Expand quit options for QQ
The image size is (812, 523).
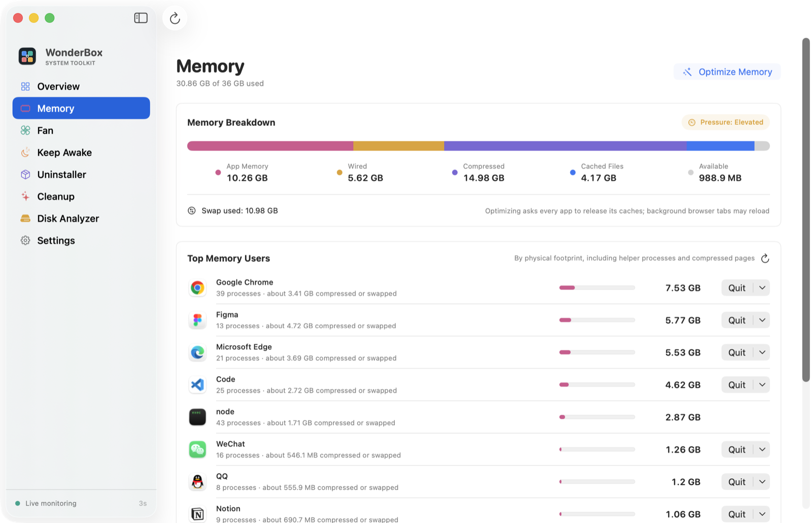[762, 482]
